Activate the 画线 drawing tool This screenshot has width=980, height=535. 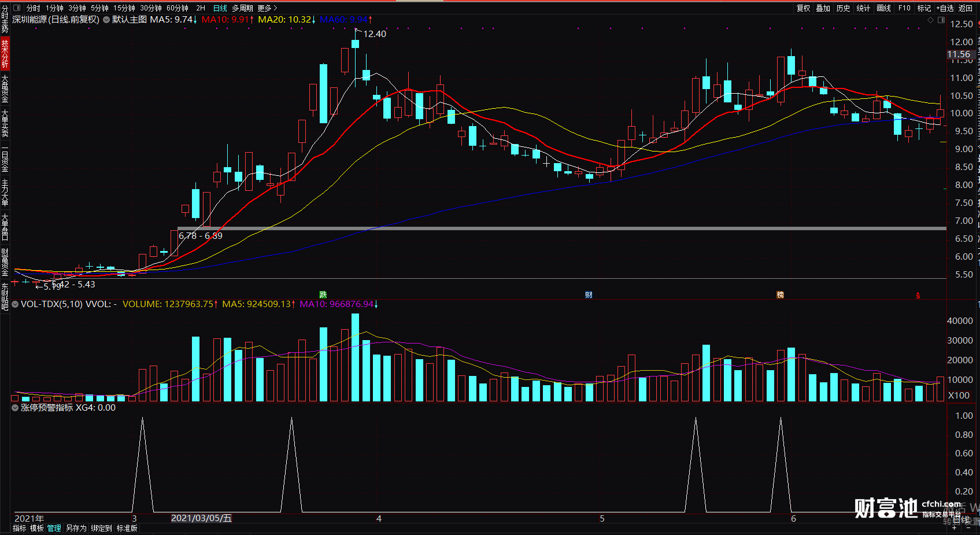pyautogui.click(x=883, y=8)
